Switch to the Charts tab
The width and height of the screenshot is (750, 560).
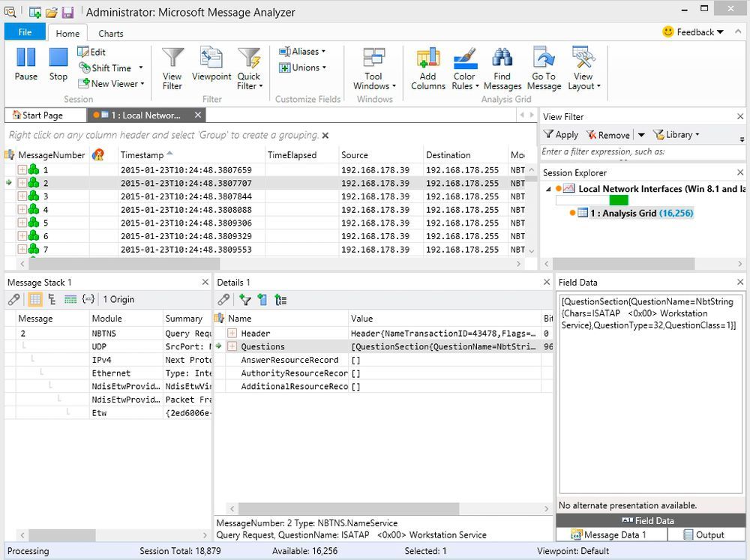(x=110, y=33)
